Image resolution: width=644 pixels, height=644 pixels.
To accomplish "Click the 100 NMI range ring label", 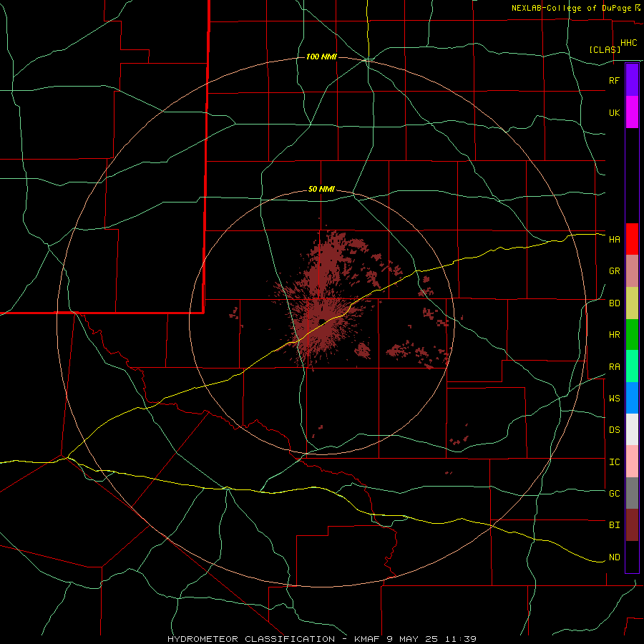I will [321, 57].
